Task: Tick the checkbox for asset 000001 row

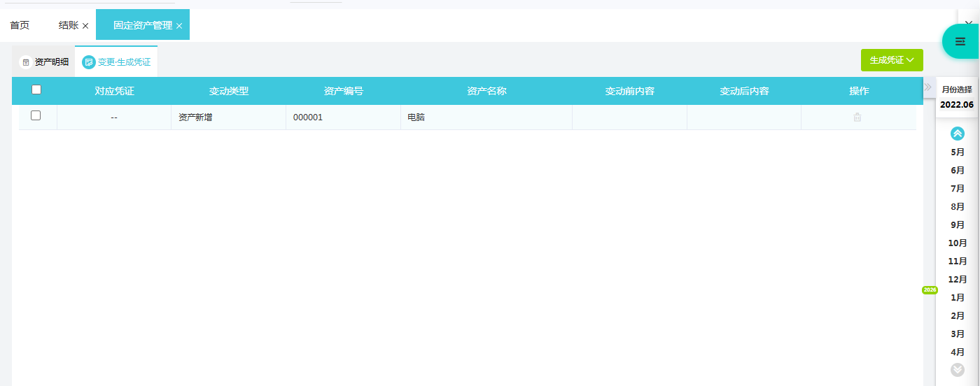Action: click(36, 116)
